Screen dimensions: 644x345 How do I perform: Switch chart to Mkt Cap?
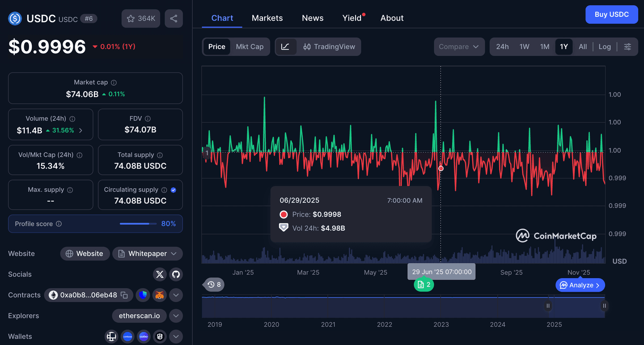pos(250,46)
